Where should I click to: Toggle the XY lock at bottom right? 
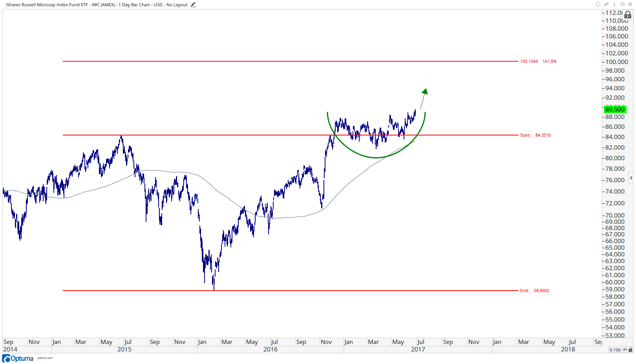click(x=627, y=349)
